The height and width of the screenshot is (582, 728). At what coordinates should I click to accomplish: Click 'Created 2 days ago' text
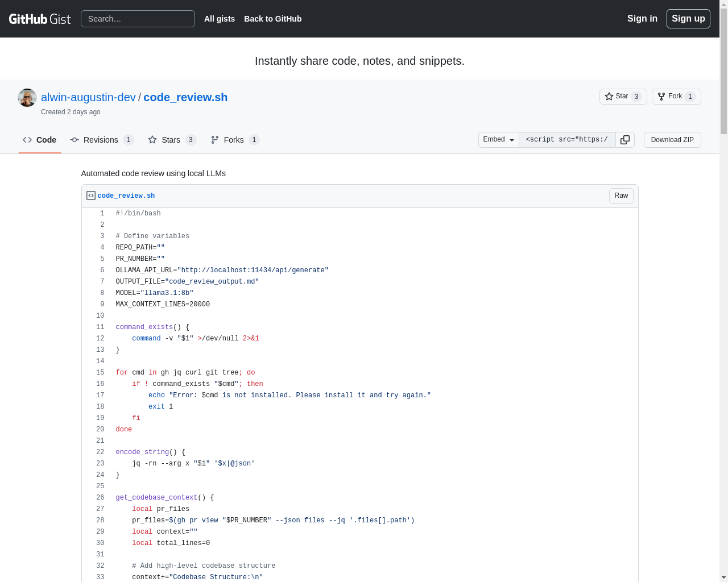[x=71, y=112]
